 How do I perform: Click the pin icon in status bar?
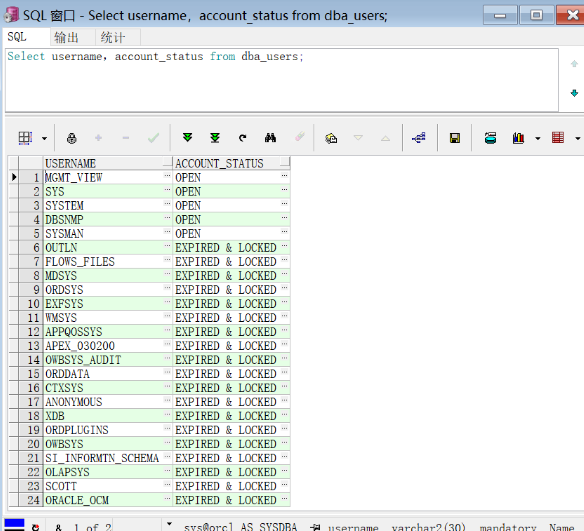coord(315,527)
